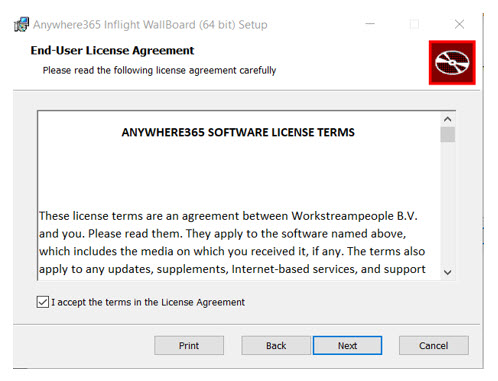Image resolution: width=498 pixels, height=381 pixels.
Task: Print the license agreement
Action: pyautogui.click(x=189, y=345)
